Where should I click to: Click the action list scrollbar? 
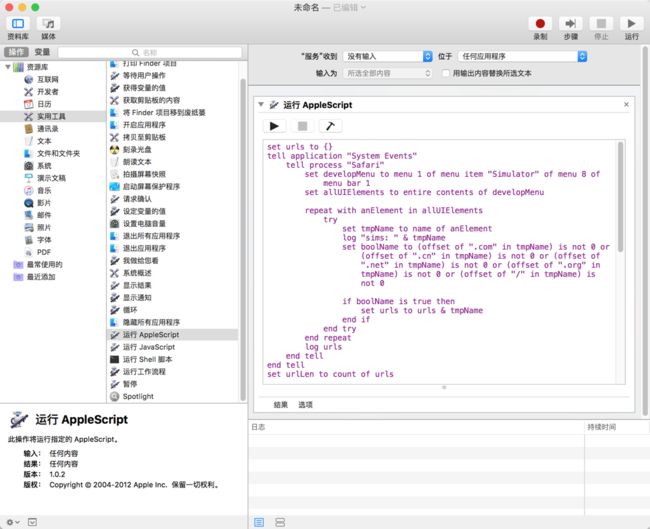click(243, 238)
